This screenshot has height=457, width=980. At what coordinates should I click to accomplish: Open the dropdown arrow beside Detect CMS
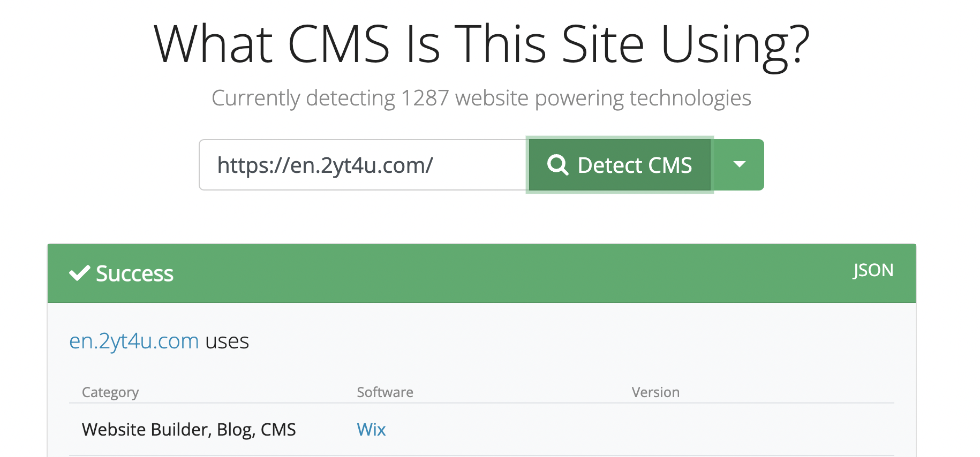(739, 165)
